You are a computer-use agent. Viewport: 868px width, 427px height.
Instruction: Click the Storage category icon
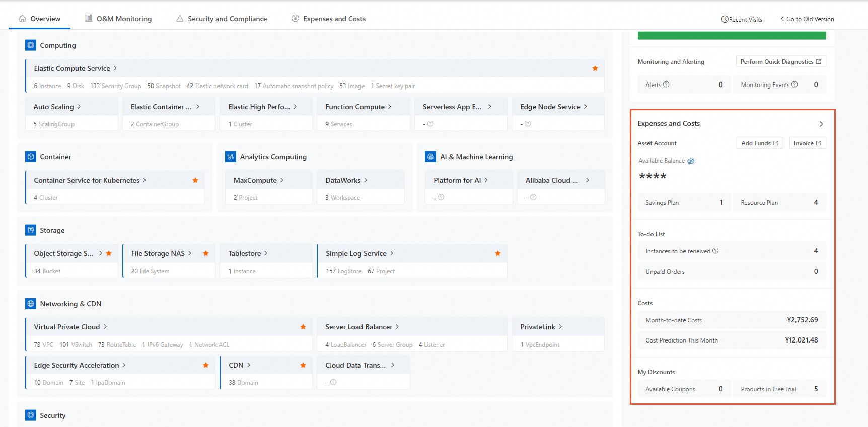pos(31,230)
